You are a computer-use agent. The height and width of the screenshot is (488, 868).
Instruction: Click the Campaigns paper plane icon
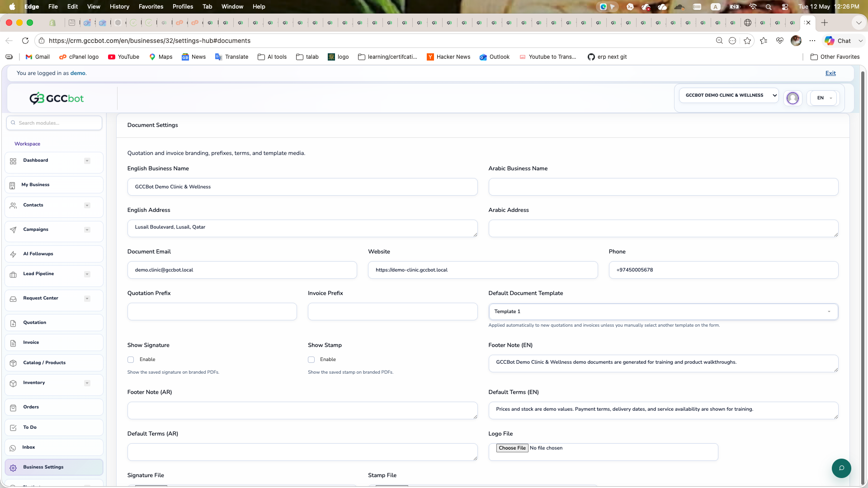pyautogui.click(x=13, y=230)
